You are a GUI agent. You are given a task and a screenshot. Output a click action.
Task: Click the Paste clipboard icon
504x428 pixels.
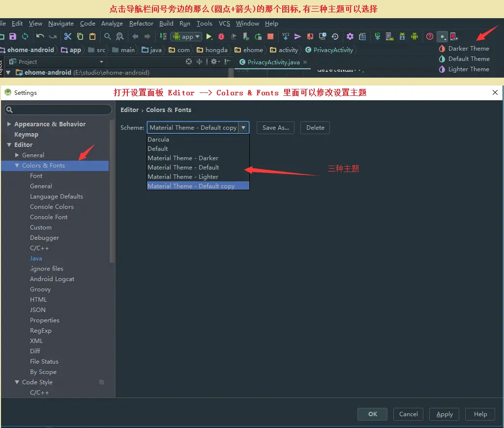92,36
